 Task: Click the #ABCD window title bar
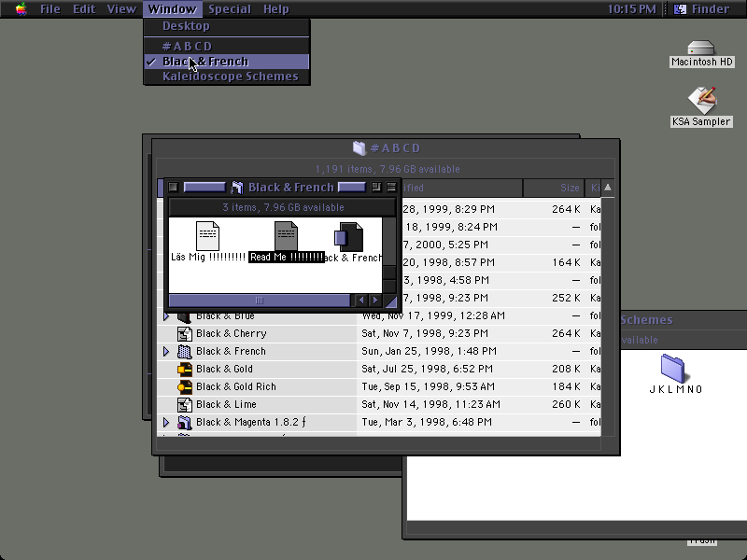click(386, 148)
